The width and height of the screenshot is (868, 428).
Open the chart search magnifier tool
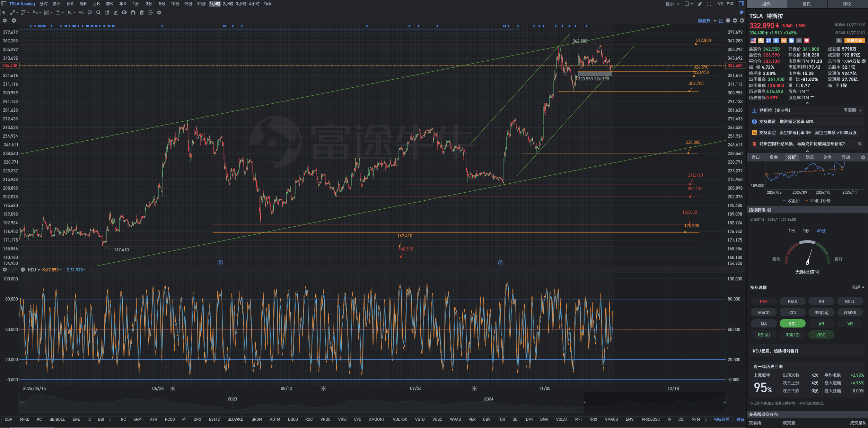tap(98, 12)
